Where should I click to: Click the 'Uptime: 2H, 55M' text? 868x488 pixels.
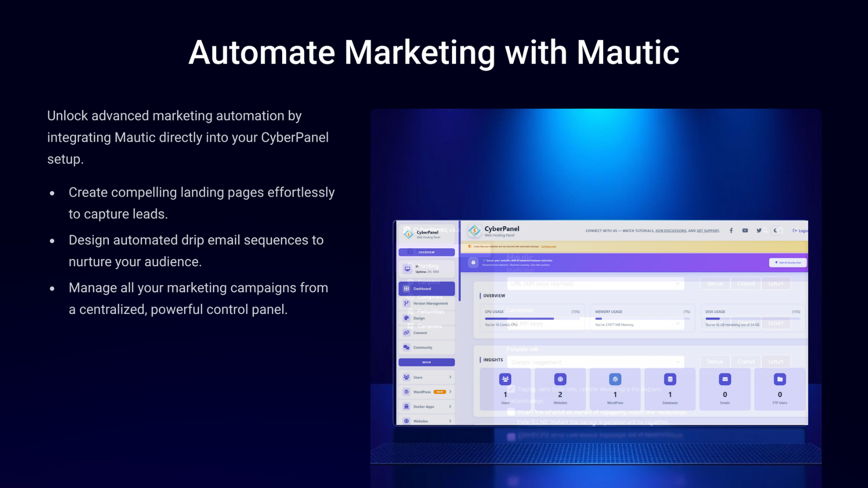(x=427, y=272)
